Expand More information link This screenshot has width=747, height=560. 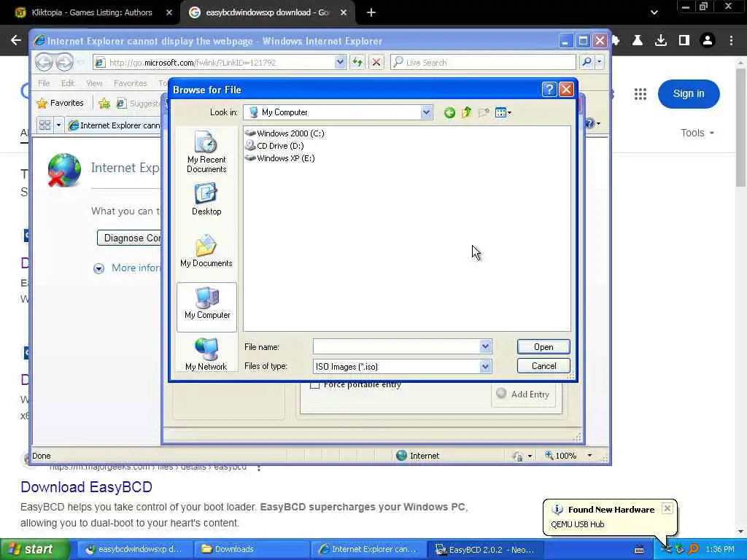pos(136,268)
